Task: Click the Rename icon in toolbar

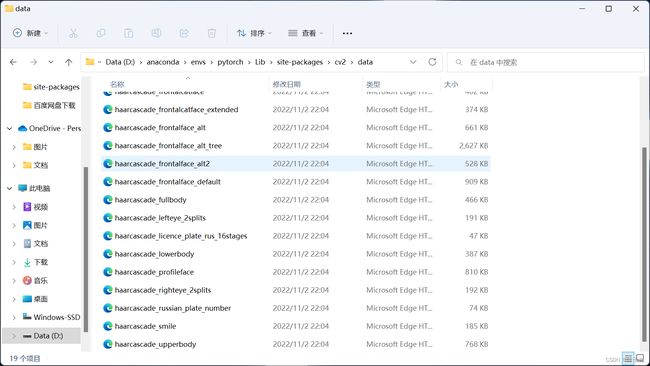Action: click(x=156, y=33)
